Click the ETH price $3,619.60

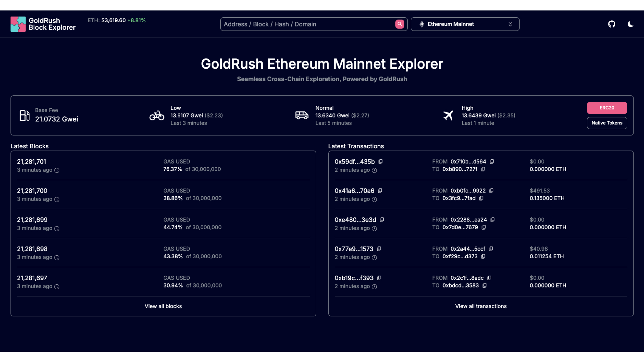tap(113, 20)
